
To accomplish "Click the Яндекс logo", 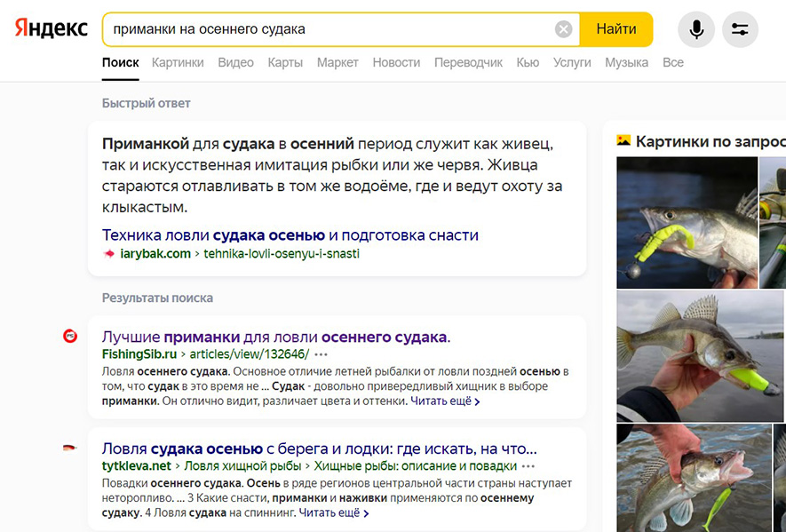I will click(52, 28).
